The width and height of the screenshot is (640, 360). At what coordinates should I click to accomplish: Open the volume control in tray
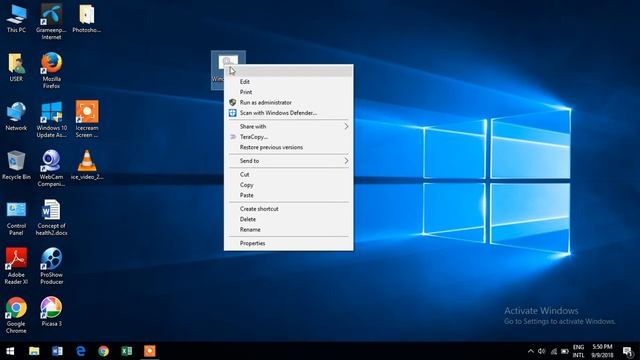tap(542, 351)
